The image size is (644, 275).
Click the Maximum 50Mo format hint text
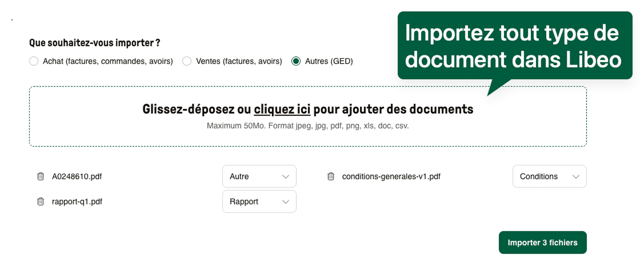(x=308, y=126)
